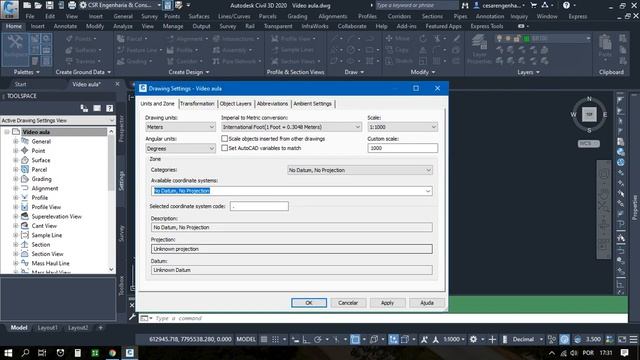Switch to the Ambient Settings tab

(x=313, y=104)
